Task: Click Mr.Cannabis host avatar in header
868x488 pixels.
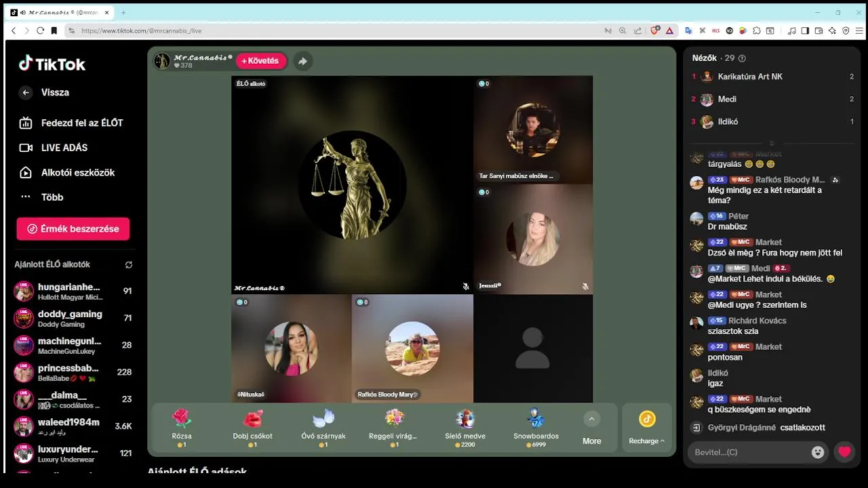Action: coord(162,61)
